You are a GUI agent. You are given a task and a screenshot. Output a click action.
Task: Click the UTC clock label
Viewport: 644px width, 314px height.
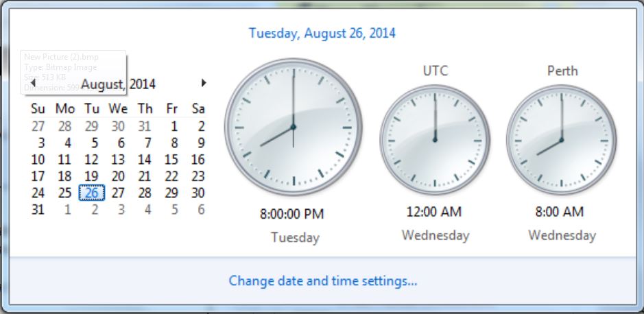click(x=435, y=71)
